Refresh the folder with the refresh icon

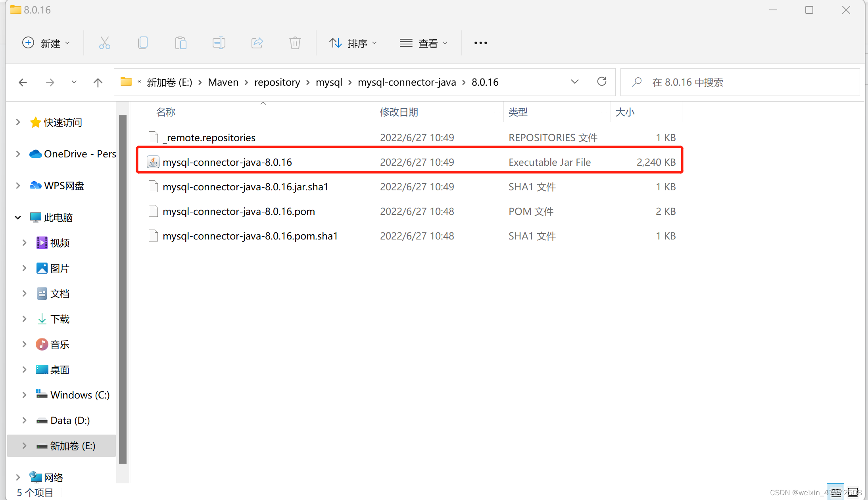pos(602,82)
